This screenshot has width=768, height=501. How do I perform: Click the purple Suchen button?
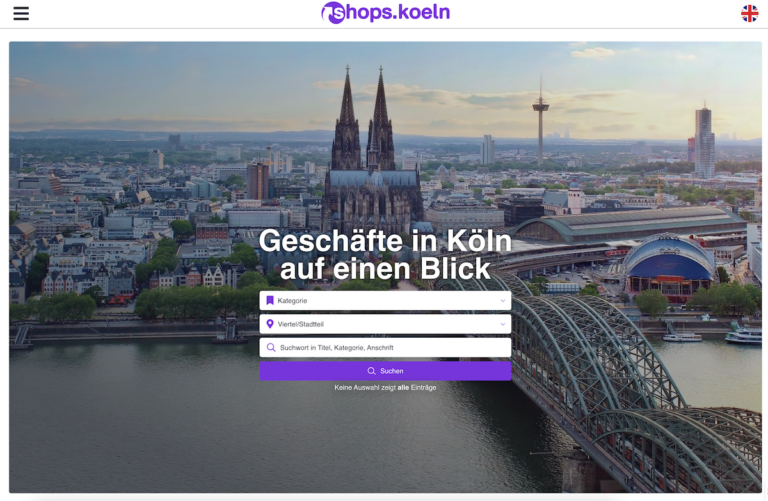coord(385,371)
